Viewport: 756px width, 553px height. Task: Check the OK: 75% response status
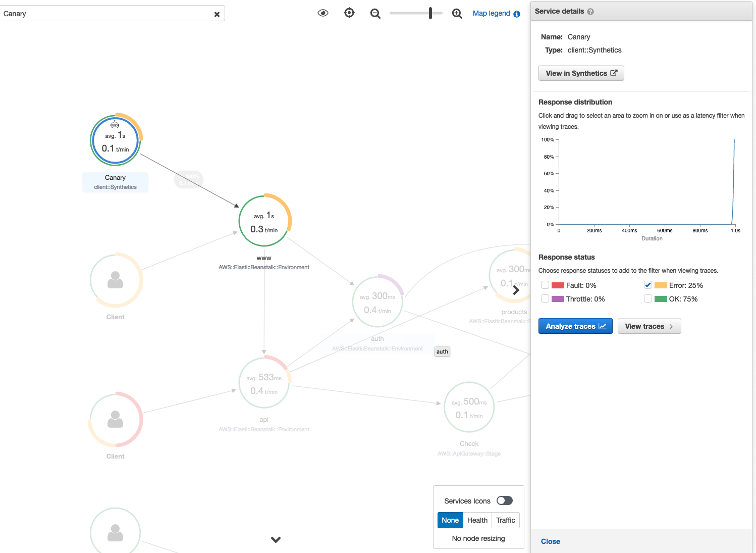648,298
